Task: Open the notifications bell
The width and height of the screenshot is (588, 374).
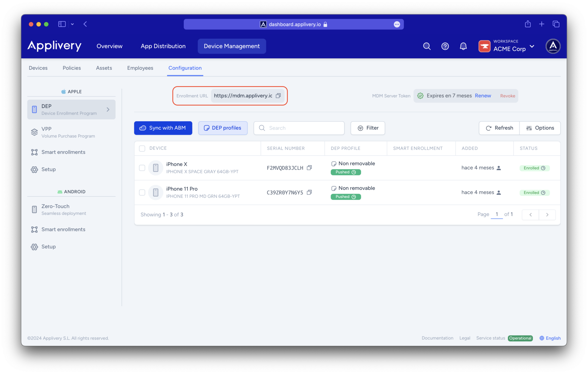Action: pyautogui.click(x=463, y=46)
